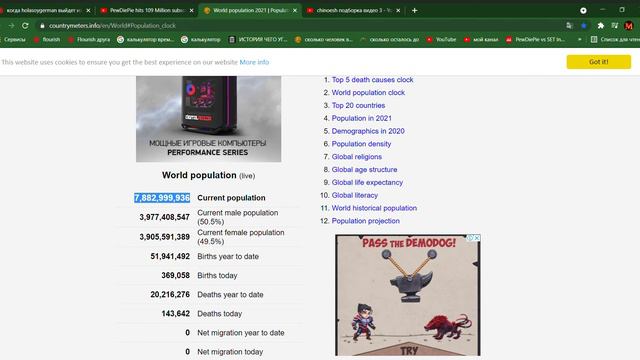
Task: Click the Births today value 369,058
Action: click(176, 276)
